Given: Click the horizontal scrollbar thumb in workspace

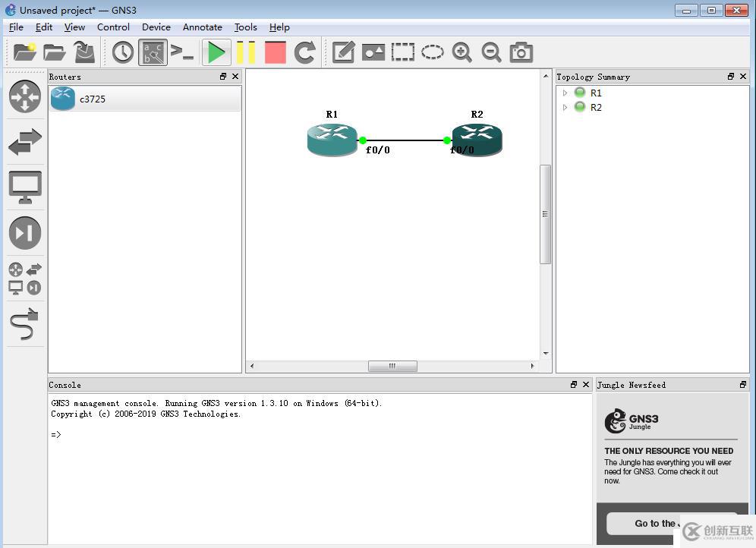Looking at the screenshot, I should (392, 366).
